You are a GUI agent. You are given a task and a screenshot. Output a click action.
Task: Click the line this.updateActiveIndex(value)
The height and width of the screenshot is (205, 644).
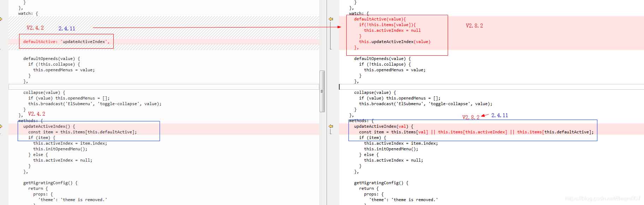click(395, 42)
